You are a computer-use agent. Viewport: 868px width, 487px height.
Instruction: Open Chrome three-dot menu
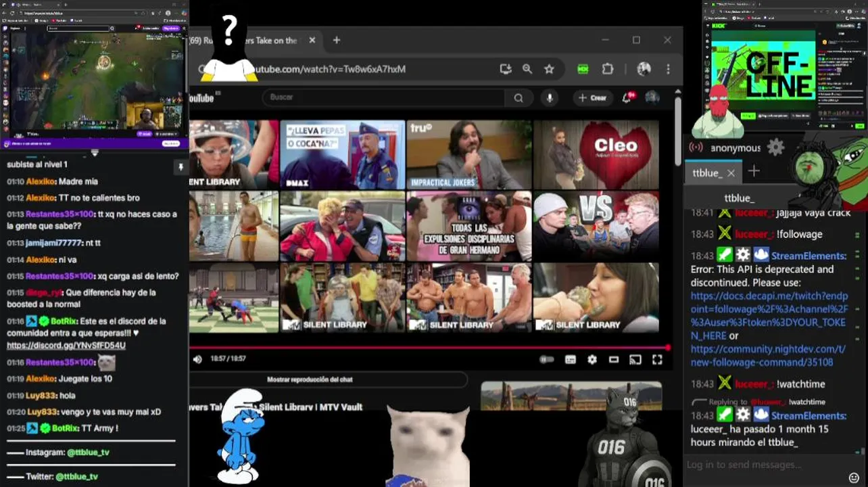pyautogui.click(x=668, y=69)
